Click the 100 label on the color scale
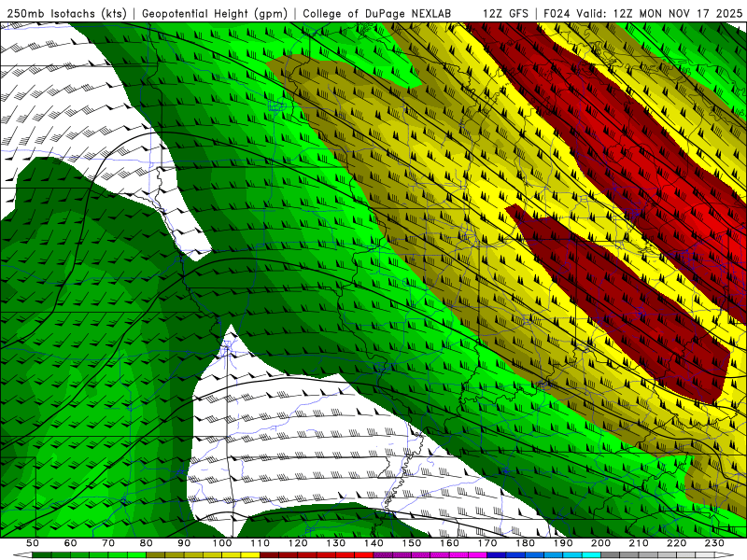 [x=222, y=543]
